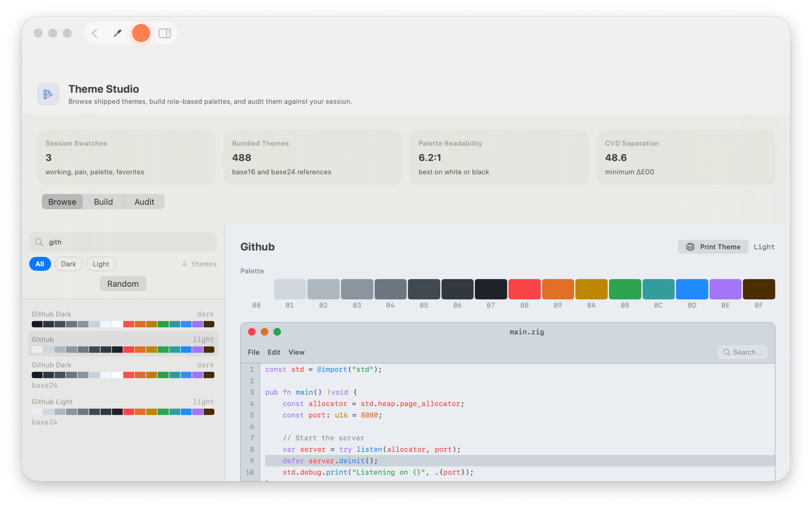Viewport: 812px width, 508px height.
Task: Click the Random theme button
Action: 123,284
